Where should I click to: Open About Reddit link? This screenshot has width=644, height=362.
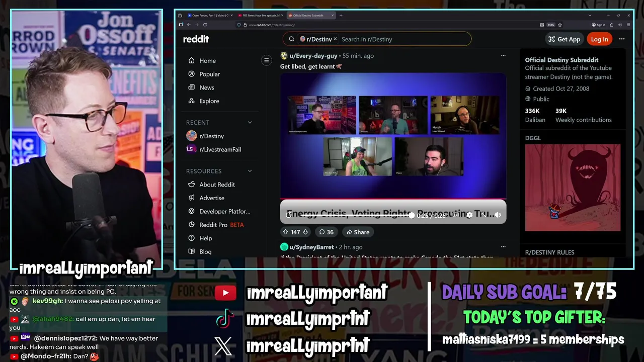[217, 185]
